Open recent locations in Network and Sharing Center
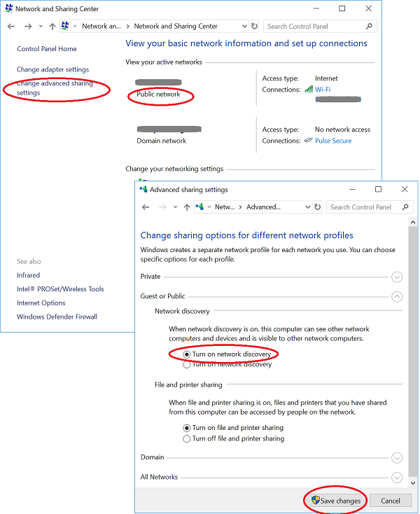This screenshot has height=514, width=420. pyautogui.click(x=41, y=26)
